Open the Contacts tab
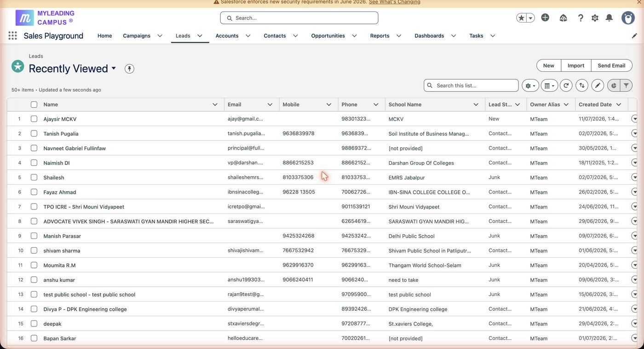This screenshot has height=349, width=644. point(275,36)
